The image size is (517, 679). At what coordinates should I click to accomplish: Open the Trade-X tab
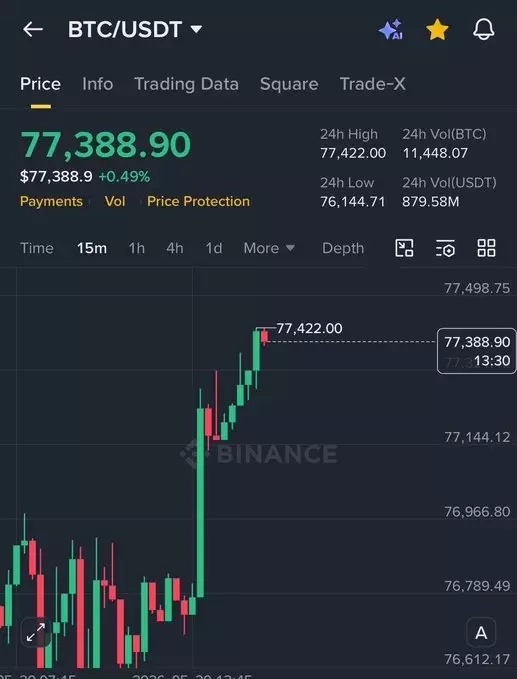click(x=372, y=84)
